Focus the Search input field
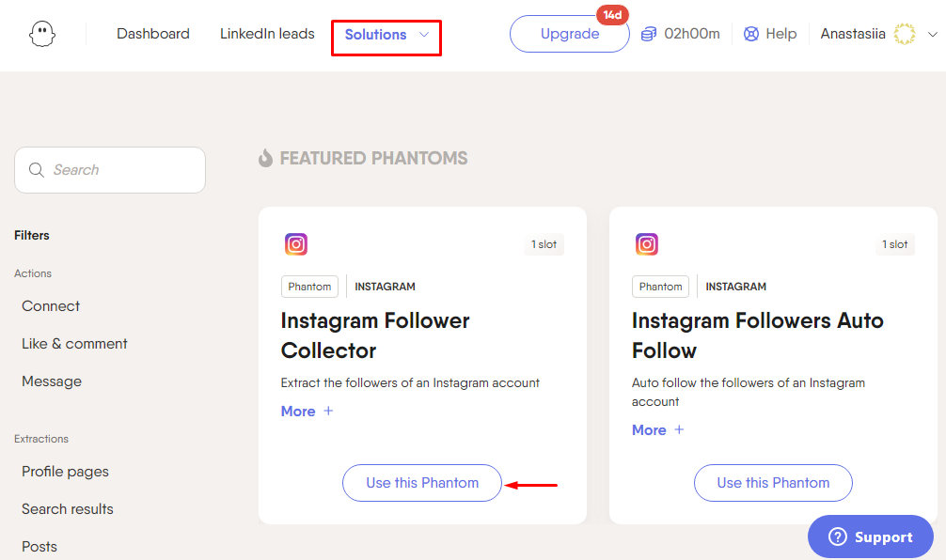946x560 pixels. pyautogui.click(x=110, y=170)
